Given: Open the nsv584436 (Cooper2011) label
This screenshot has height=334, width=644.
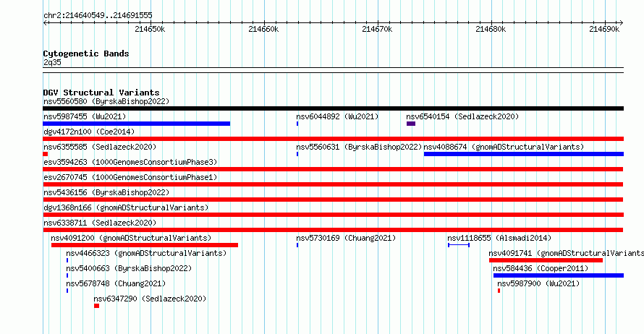Looking at the screenshot, I should click(541, 268).
